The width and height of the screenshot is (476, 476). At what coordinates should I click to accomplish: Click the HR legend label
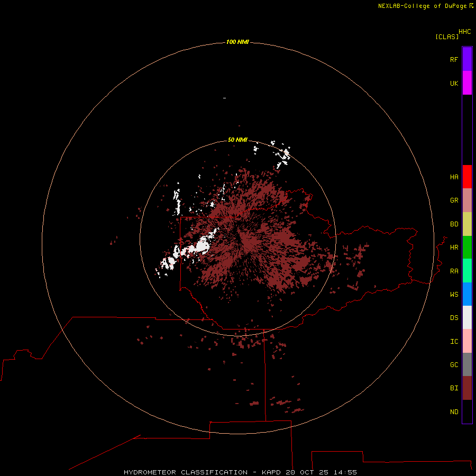coord(454,248)
